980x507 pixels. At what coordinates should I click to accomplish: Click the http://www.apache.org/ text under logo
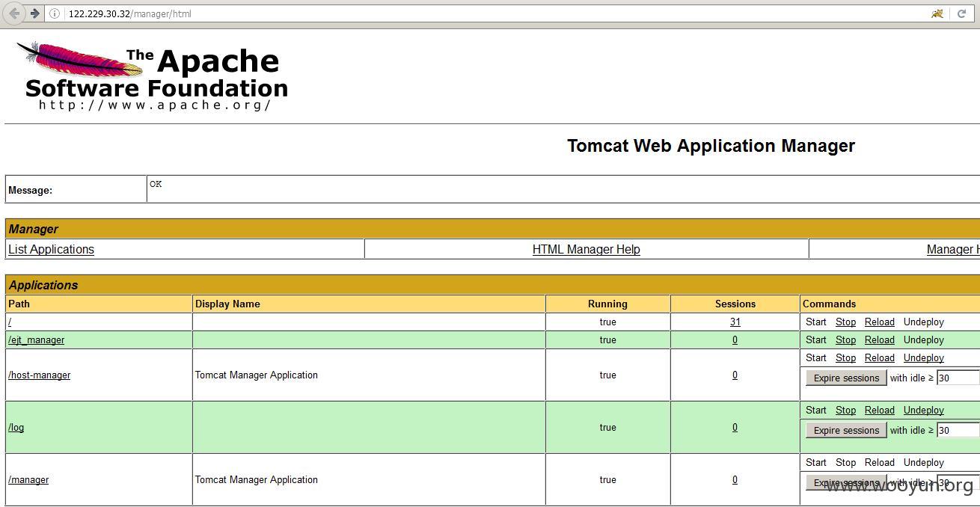click(x=155, y=105)
